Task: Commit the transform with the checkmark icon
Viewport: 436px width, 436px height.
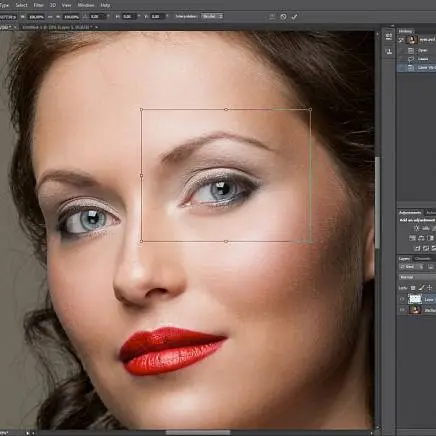Action: (x=294, y=17)
